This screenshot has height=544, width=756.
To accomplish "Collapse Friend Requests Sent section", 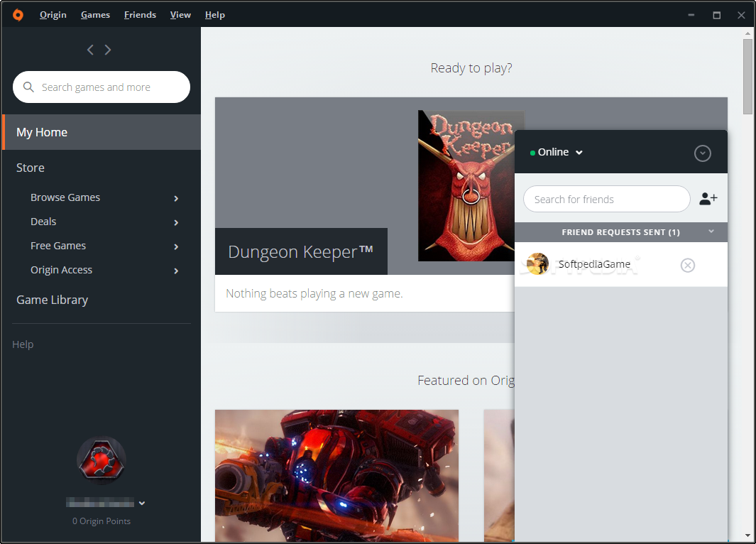I will point(711,232).
